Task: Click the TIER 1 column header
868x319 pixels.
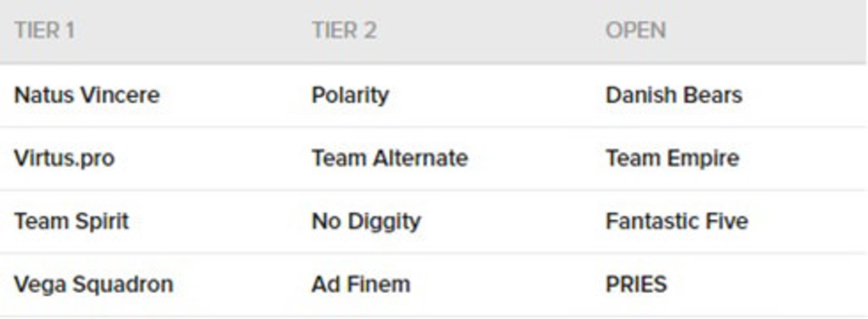Action: [x=44, y=30]
